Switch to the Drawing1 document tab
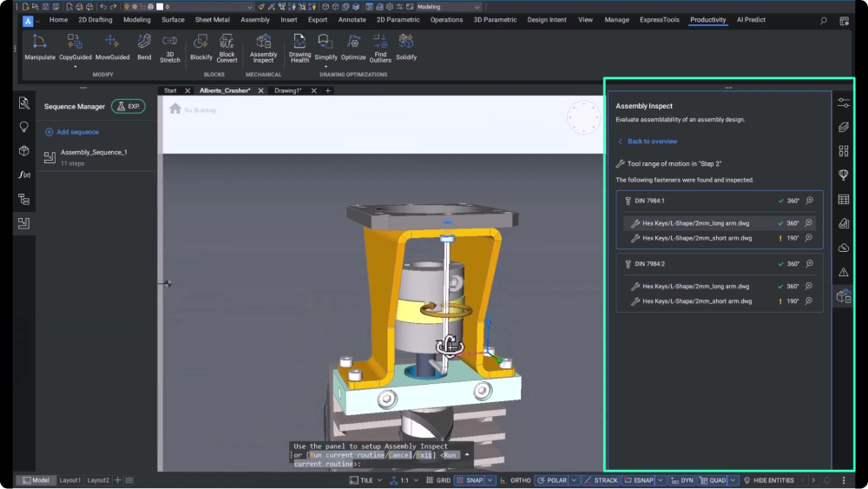 pyautogui.click(x=287, y=90)
